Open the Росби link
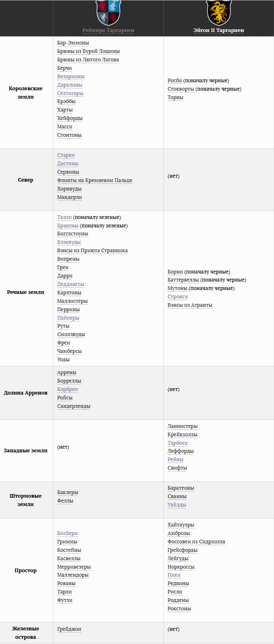 175,81
